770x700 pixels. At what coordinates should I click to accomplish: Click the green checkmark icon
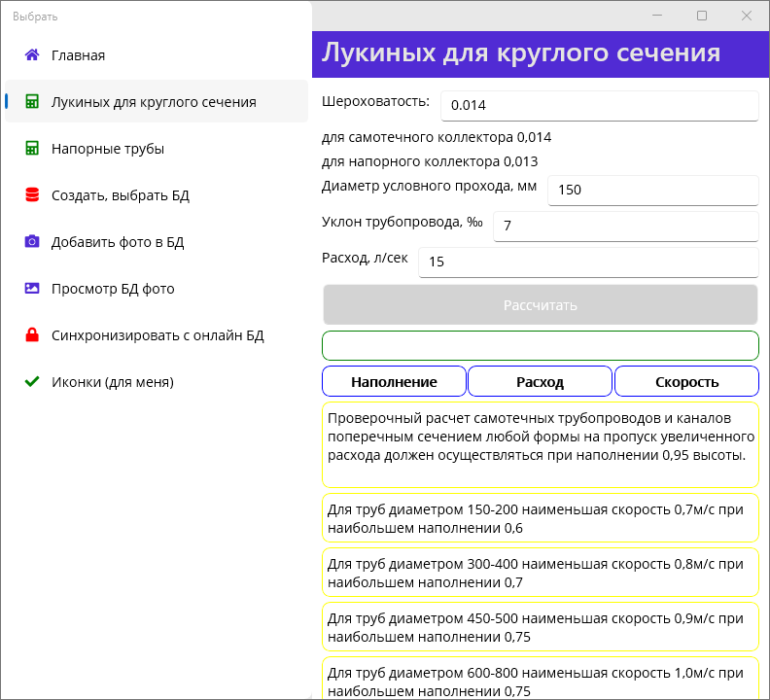[x=32, y=382]
